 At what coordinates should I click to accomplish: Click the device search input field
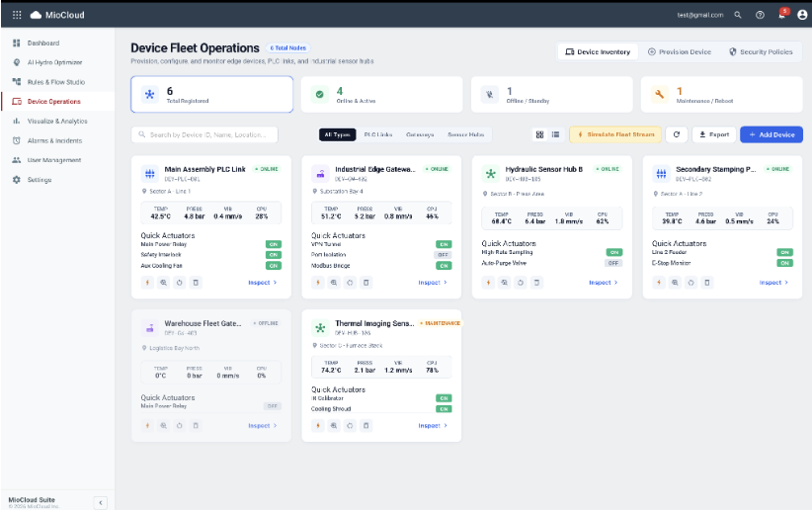point(204,134)
